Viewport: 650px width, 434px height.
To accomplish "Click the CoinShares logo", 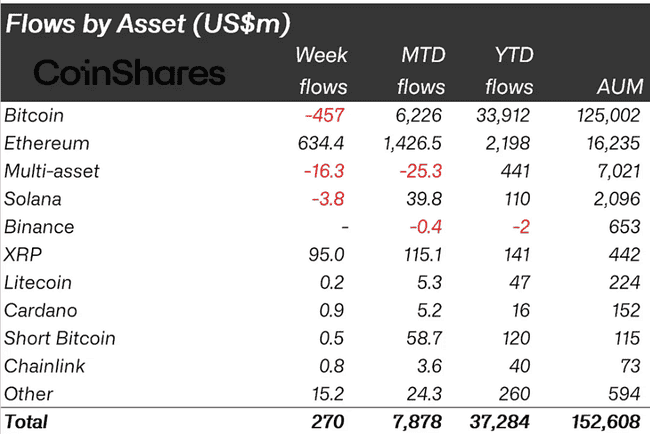I will pos(129,73).
